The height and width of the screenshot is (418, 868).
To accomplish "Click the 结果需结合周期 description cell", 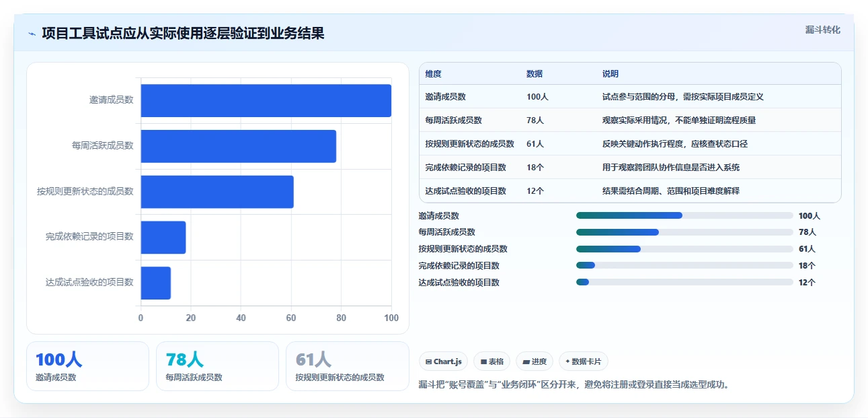I will [671, 191].
